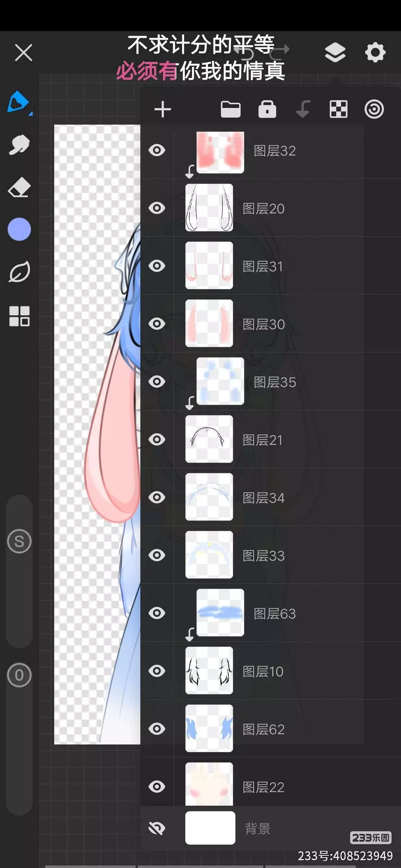Viewport: 401px width, 868px height.
Task: Open the white 背景 color swatch
Action: tap(210, 828)
